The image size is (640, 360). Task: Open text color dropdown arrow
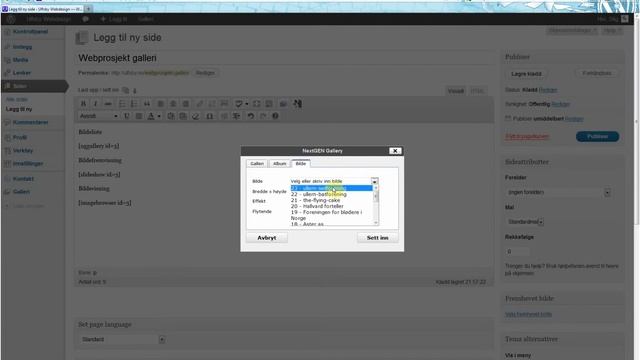[x=159, y=116]
